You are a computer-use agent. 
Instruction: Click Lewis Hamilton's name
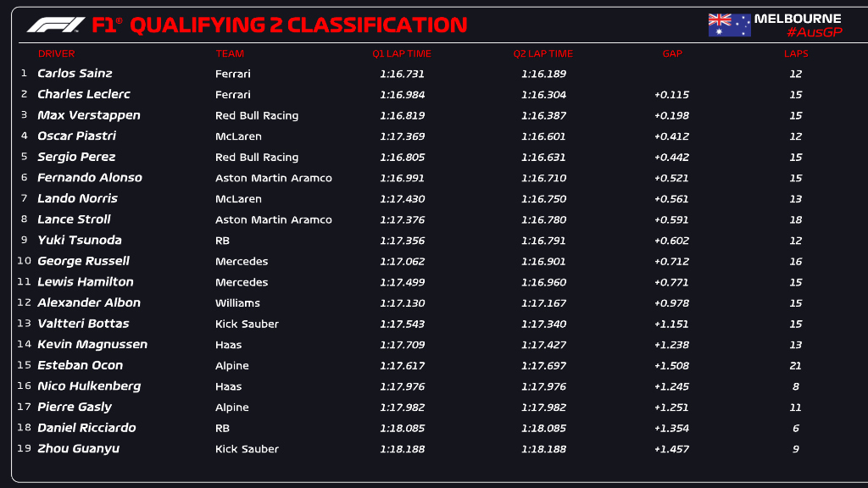pyautogui.click(x=86, y=282)
